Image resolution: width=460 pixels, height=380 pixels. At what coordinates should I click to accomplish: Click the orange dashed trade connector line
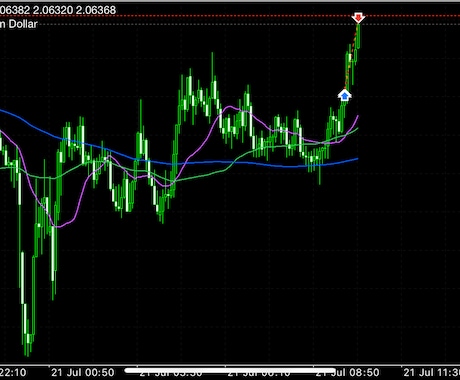coord(351,57)
